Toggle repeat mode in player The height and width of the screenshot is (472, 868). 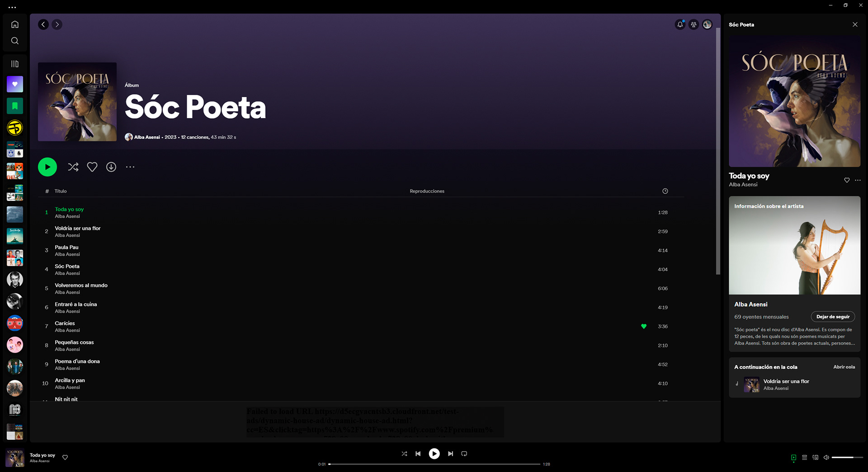pyautogui.click(x=464, y=453)
